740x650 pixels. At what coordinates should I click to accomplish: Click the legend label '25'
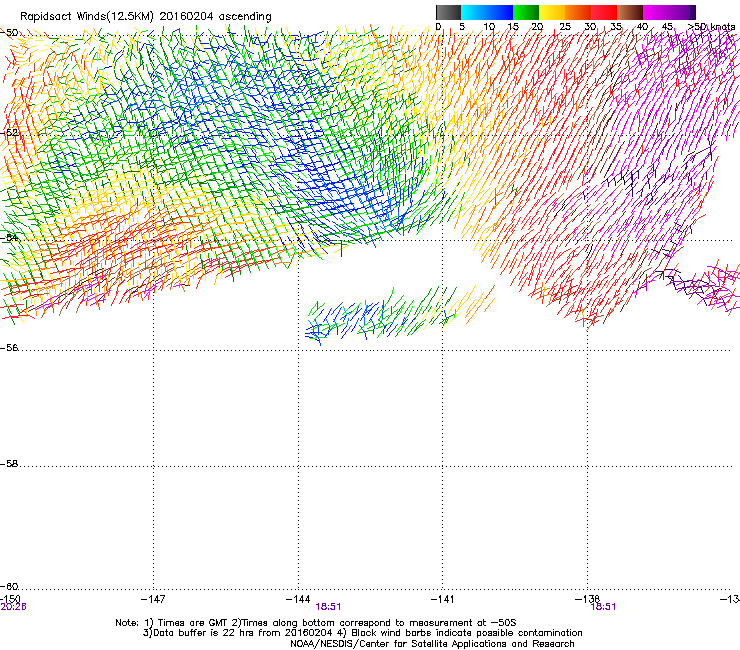pos(565,27)
